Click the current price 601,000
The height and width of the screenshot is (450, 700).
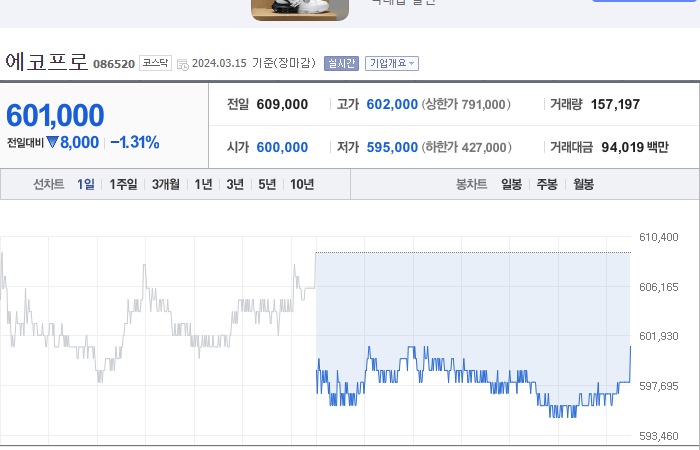coord(55,115)
